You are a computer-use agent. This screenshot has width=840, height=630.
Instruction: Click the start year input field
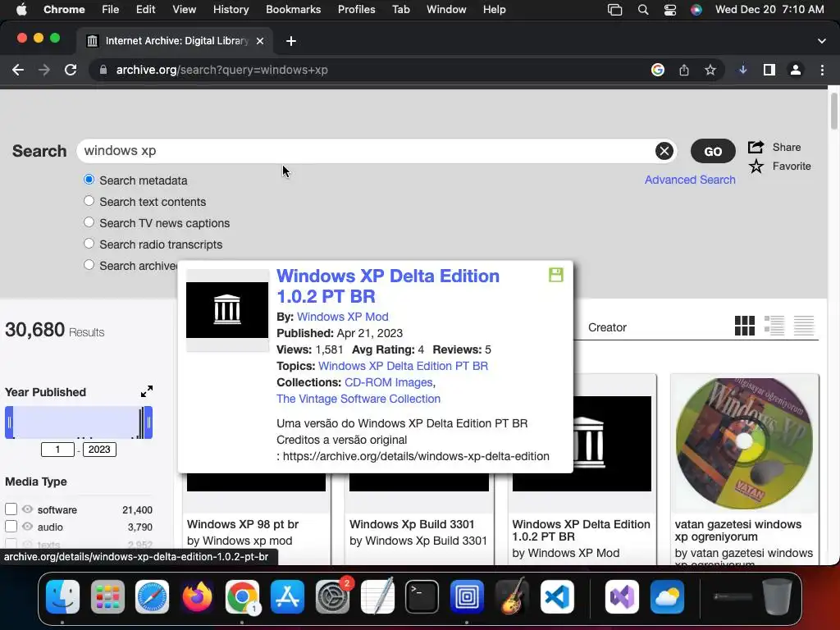57,450
